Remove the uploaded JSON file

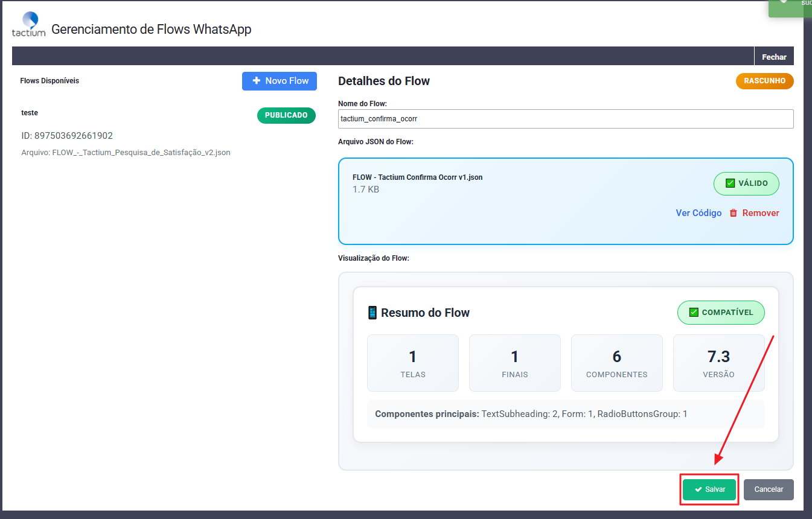(x=760, y=213)
